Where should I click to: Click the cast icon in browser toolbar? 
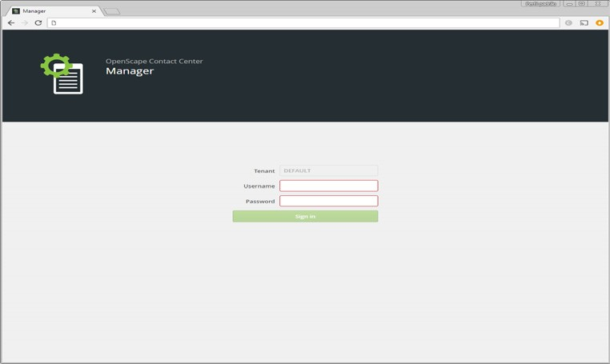[x=584, y=23]
